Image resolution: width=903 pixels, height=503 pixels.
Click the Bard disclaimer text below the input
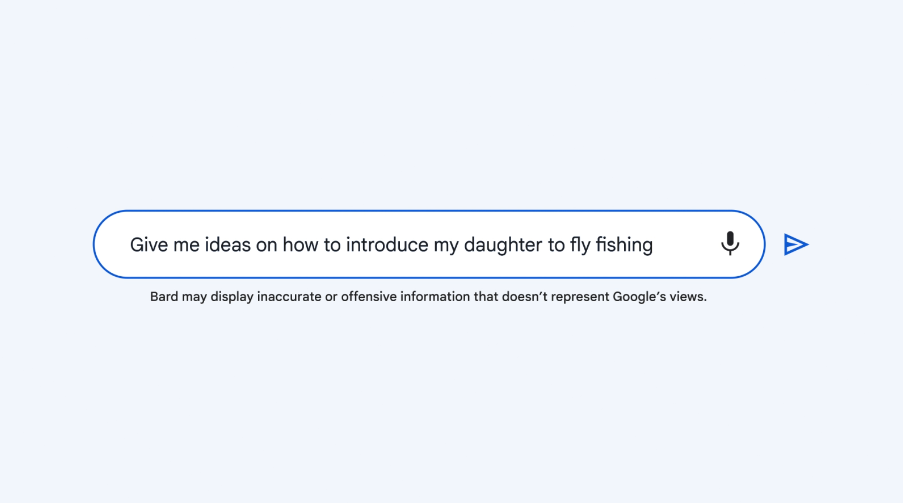pyautogui.click(x=428, y=297)
